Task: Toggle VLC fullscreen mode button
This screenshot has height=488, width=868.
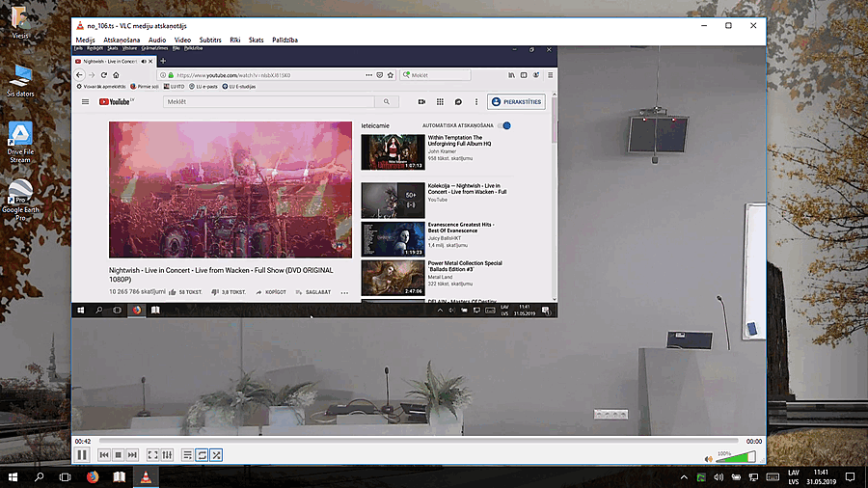Action: pos(152,455)
